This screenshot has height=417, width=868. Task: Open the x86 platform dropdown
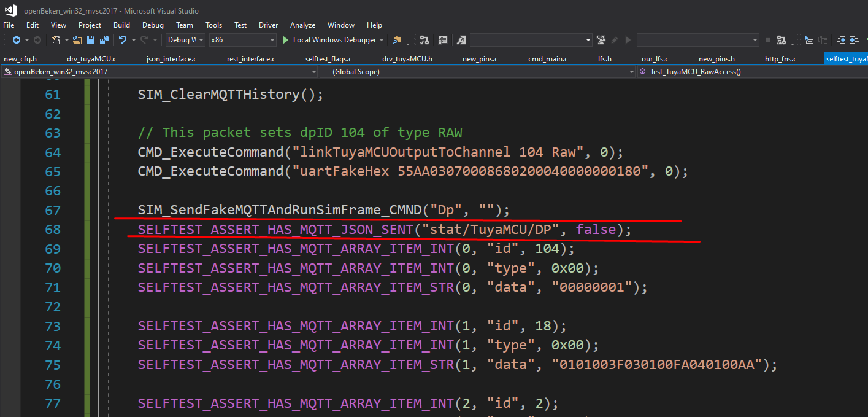point(242,40)
